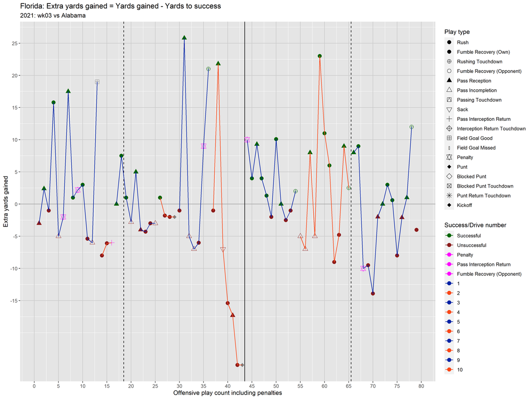
Task: Click the Blocked Punt Touchdown legend symbol
Action: tap(449, 186)
